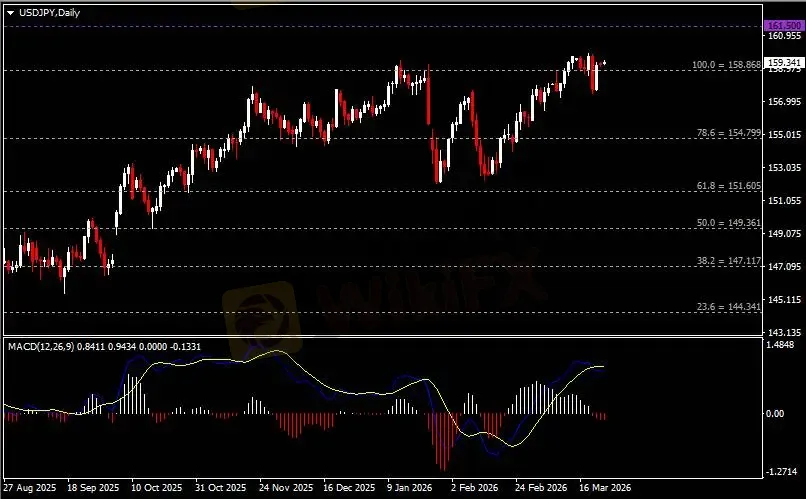Click the 24 Nov 2025 date label

[x=286, y=487]
